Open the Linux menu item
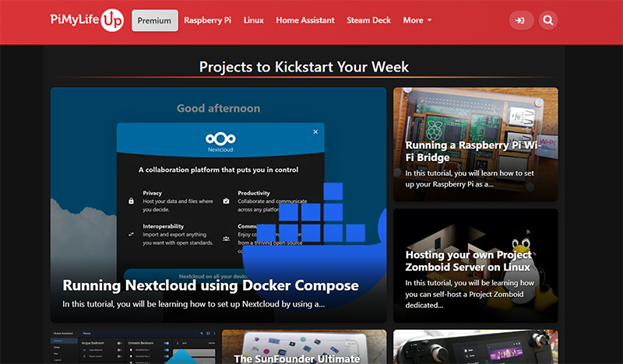Screen dimensions: 623x364 point(254,20)
